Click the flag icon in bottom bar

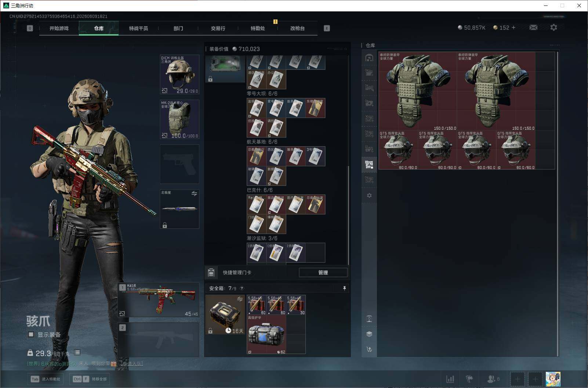click(469, 379)
